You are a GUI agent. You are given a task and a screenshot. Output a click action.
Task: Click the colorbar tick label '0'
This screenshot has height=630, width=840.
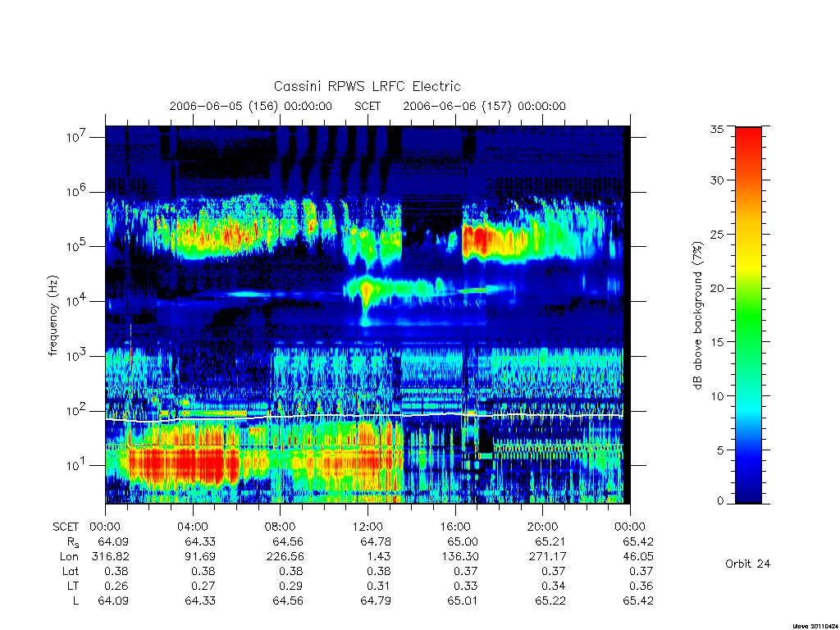[x=720, y=501]
